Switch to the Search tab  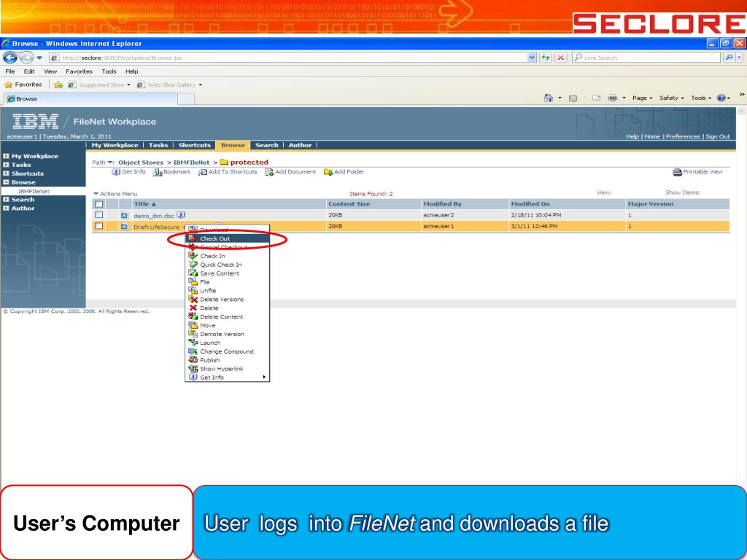(267, 145)
